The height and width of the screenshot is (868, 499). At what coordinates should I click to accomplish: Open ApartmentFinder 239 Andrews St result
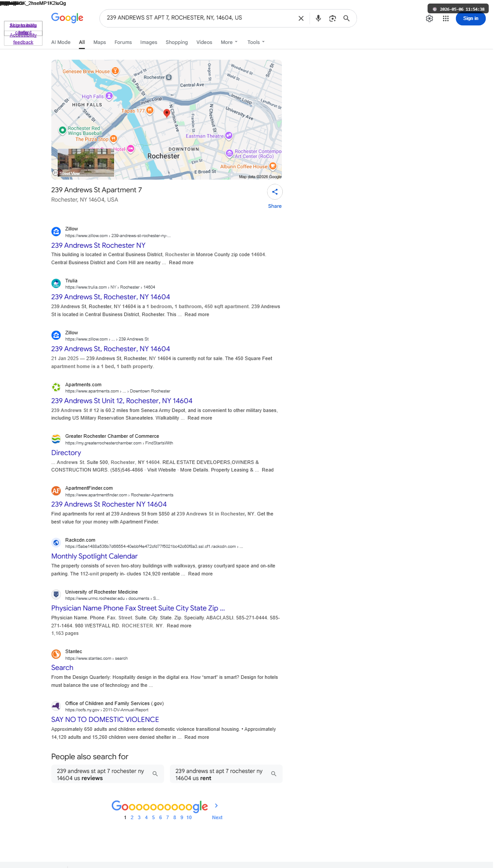pos(109,504)
